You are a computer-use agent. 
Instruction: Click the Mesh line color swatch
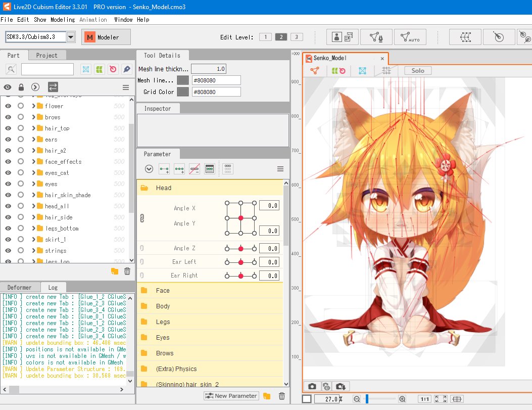[183, 80]
